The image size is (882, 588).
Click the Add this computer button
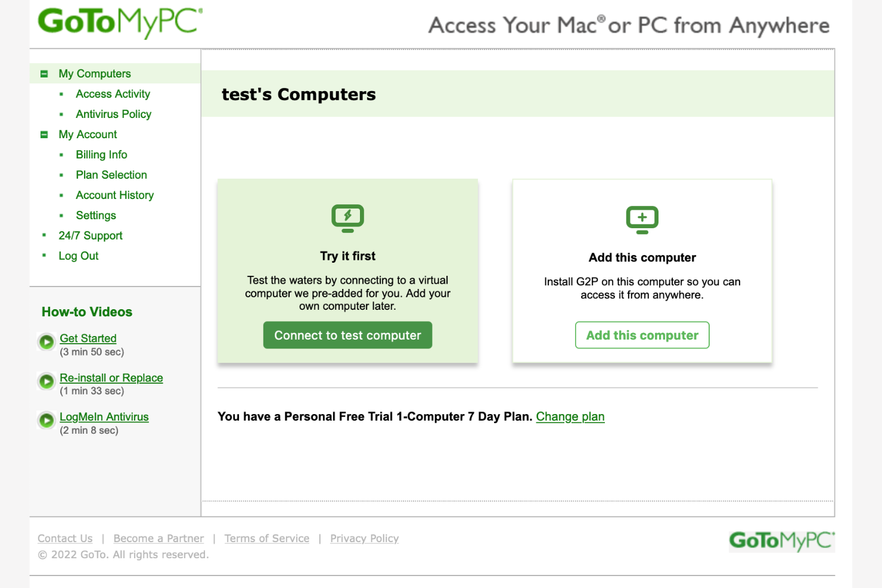coord(642,335)
